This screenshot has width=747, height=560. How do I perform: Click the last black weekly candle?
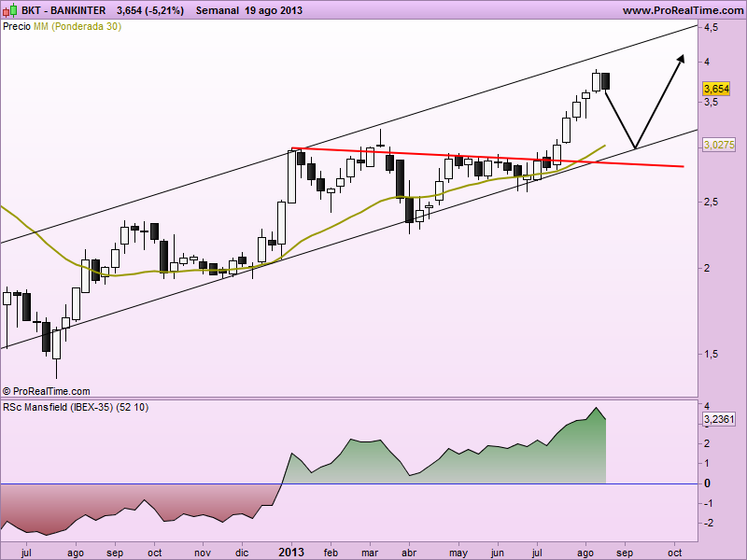coord(605,81)
